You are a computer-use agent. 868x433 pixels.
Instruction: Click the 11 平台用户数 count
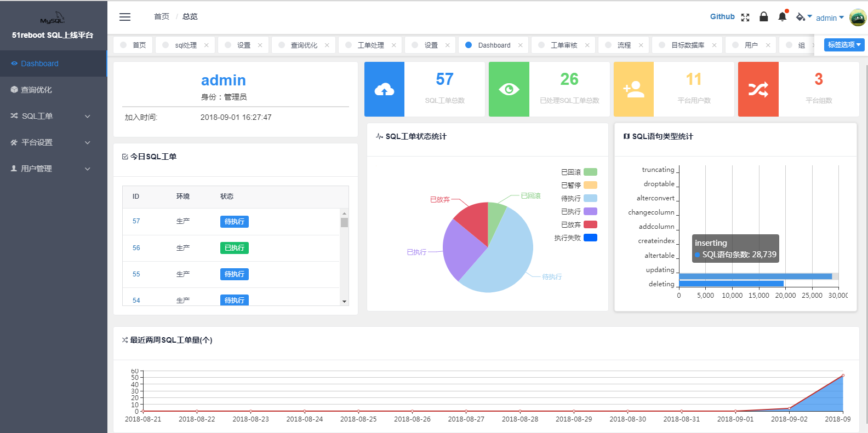click(694, 79)
